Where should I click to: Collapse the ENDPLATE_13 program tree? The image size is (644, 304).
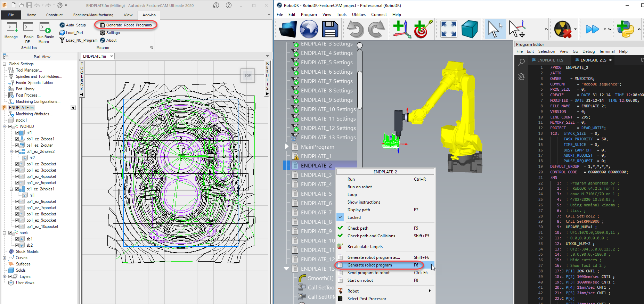[286, 269]
